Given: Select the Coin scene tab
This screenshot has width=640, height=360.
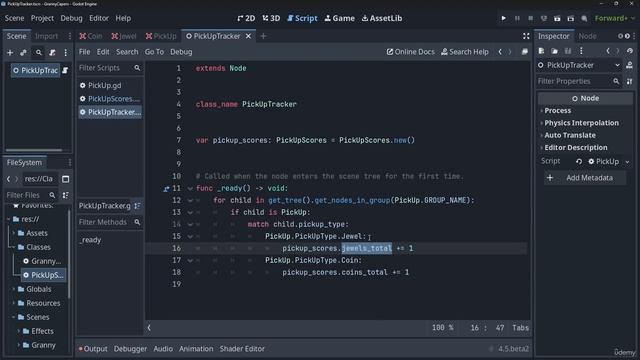Looking at the screenshot, I should [91, 36].
